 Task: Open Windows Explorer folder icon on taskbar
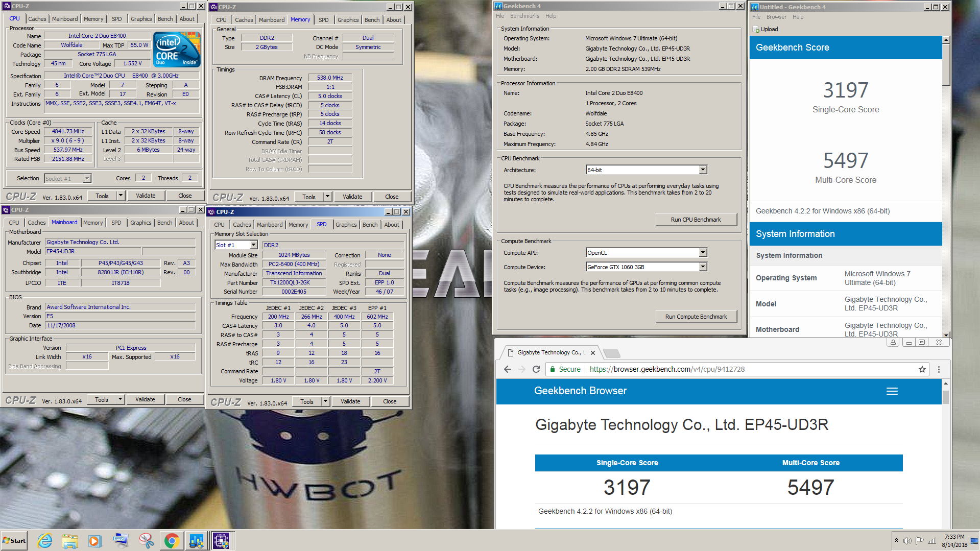coord(70,541)
